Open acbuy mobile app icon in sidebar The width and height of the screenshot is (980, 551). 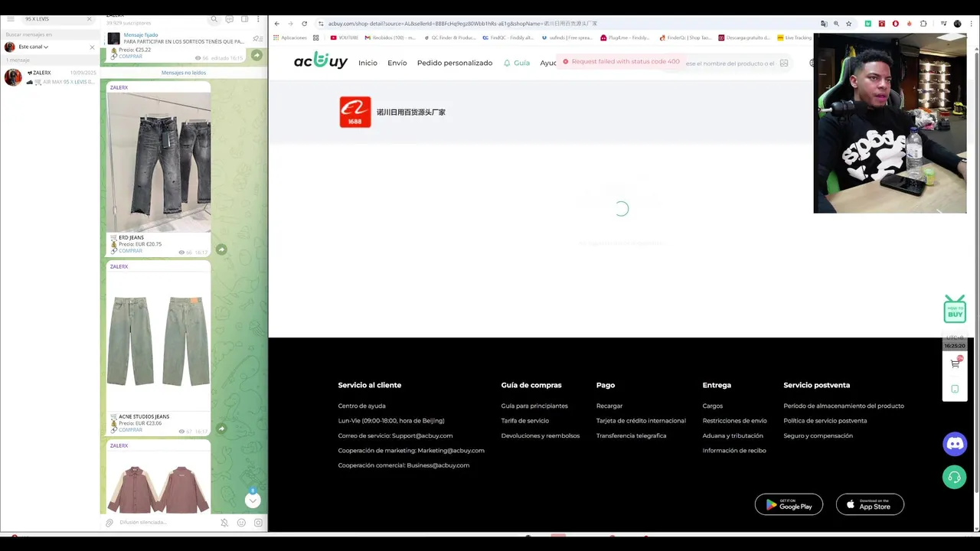pos(955,389)
